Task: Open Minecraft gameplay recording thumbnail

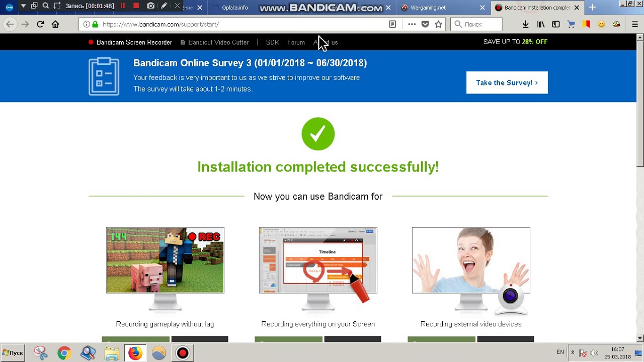Action: 165,260
